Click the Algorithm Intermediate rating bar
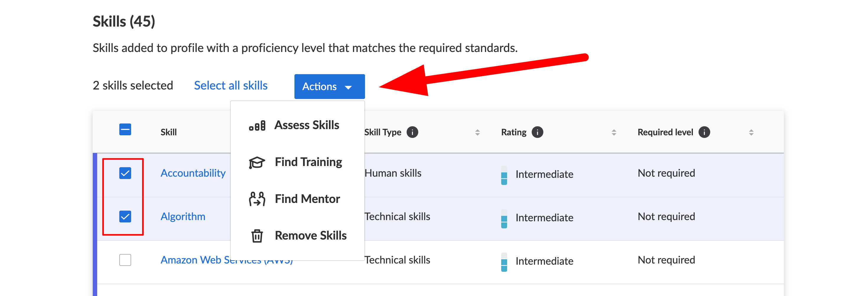The image size is (868, 296). [504, 219]
